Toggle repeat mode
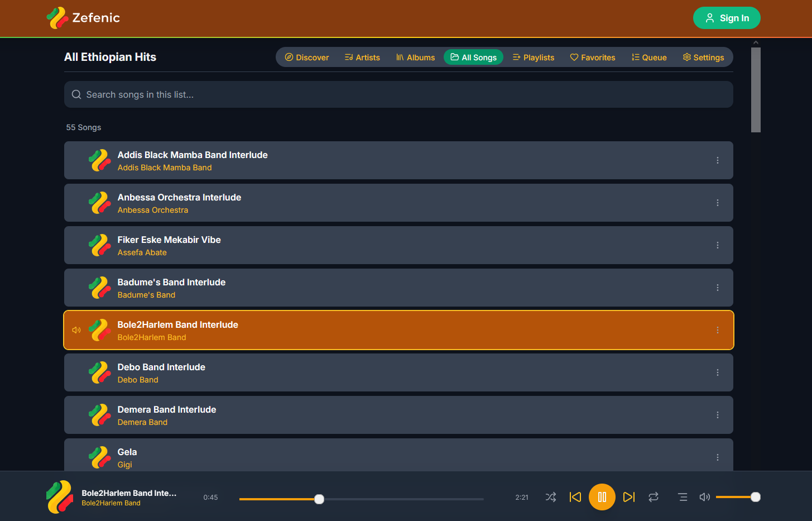The image size is (812, 521). pos(654,497)
